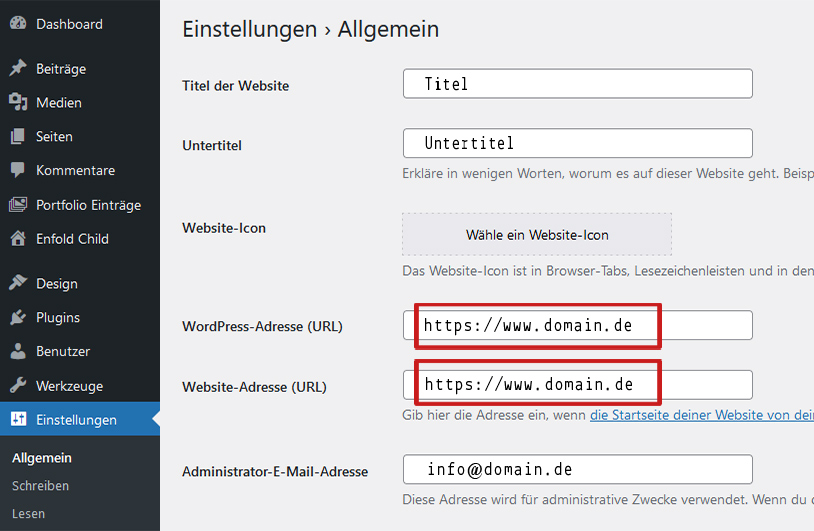Click the Dashboard gauge icon

click(18, 23)
